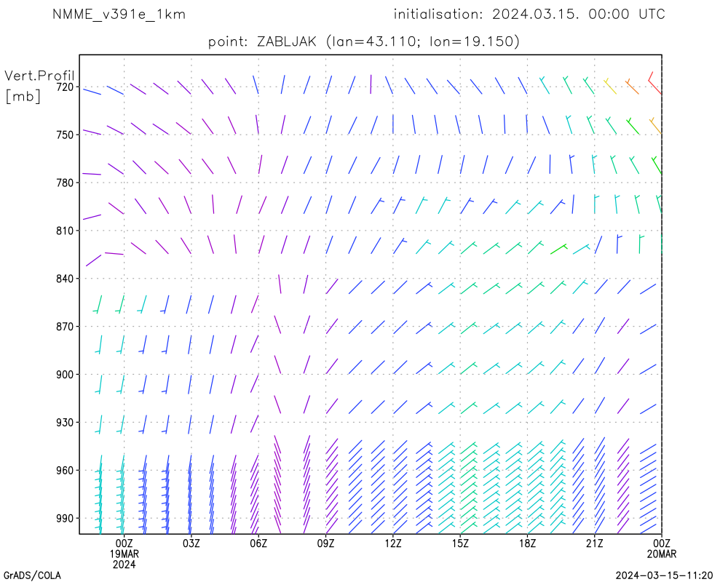Click the 18Z time axis label

(x=527, y=543)
